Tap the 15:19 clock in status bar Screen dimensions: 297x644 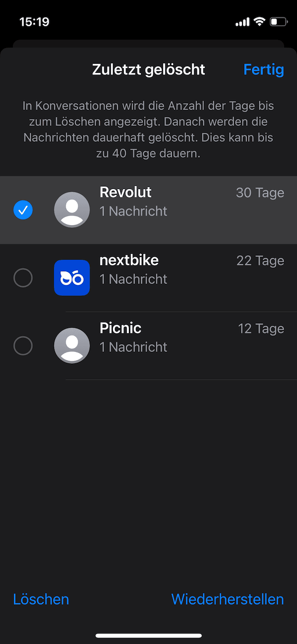(x=34, y=22)
